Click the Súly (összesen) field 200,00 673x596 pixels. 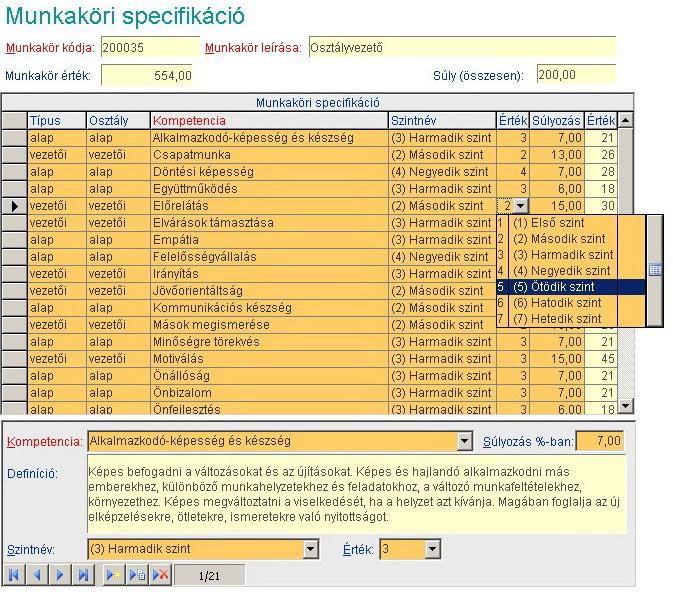click(x=576, y=75)
